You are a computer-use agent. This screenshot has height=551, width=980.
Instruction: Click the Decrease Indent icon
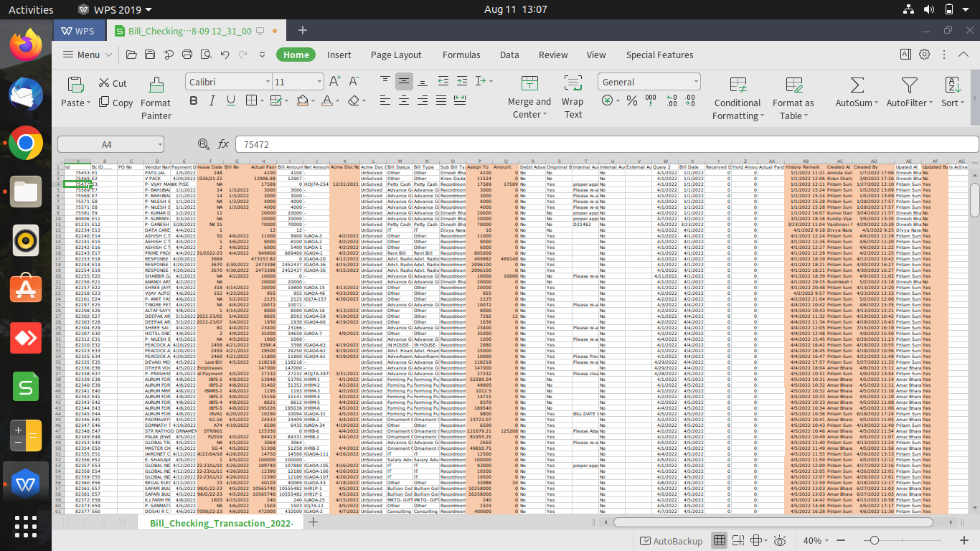(443, 81)
